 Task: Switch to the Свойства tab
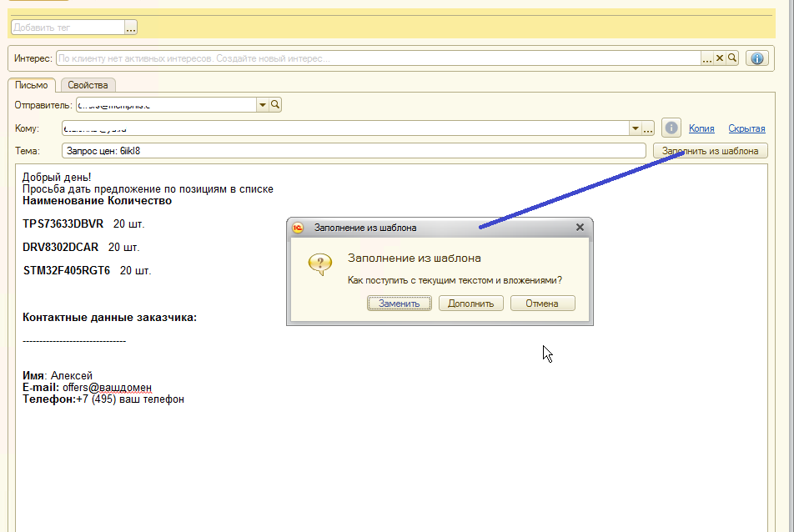(88, 85)
